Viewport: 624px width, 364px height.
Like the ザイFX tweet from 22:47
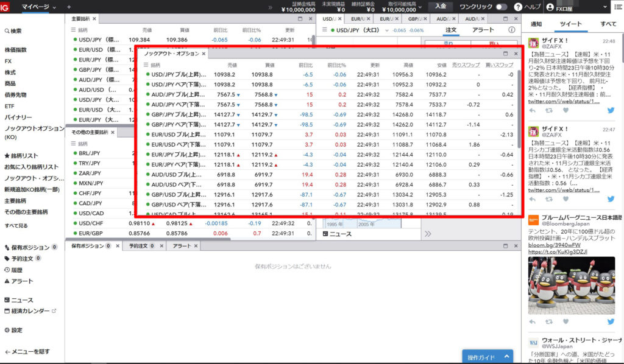coord(565,199)
